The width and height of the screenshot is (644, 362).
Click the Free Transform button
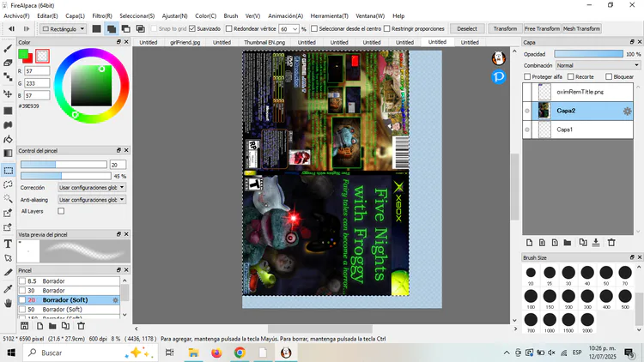(x=542, y=28)
